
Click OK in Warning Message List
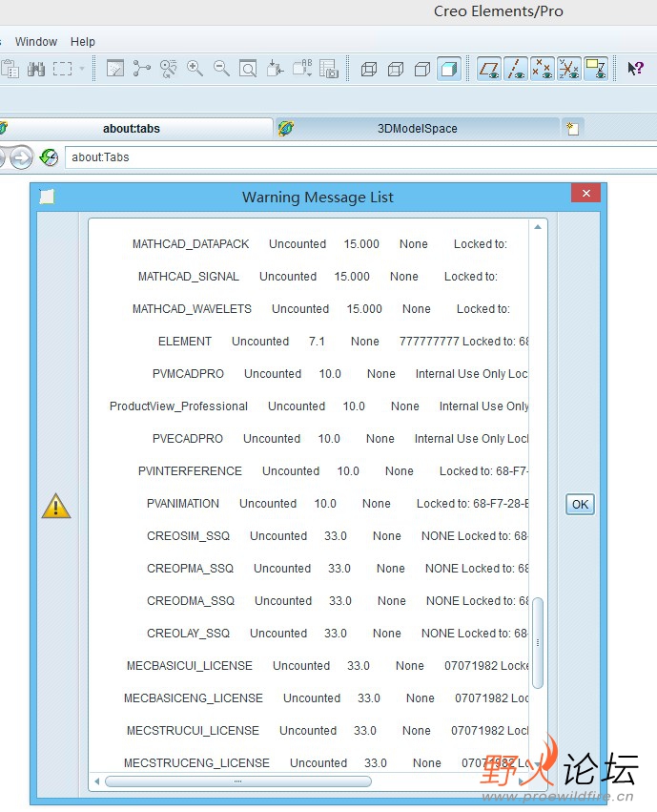[x=580, y=505]
